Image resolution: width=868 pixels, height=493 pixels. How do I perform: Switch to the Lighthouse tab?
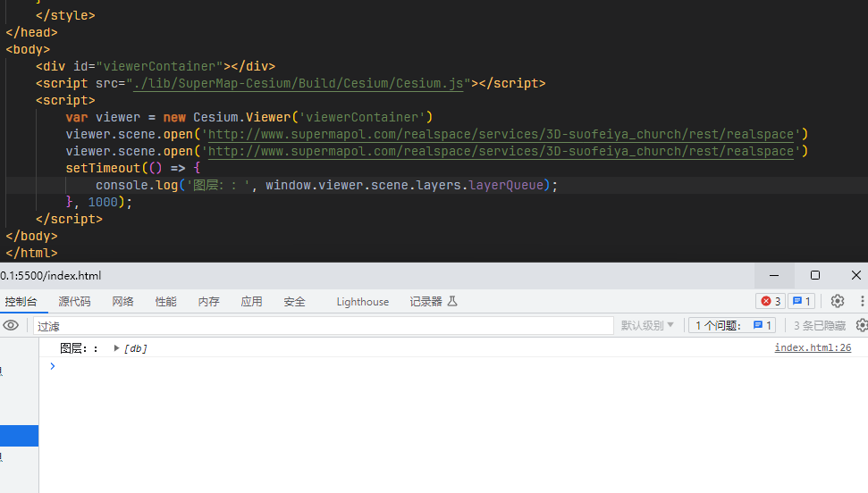(363, 302)
